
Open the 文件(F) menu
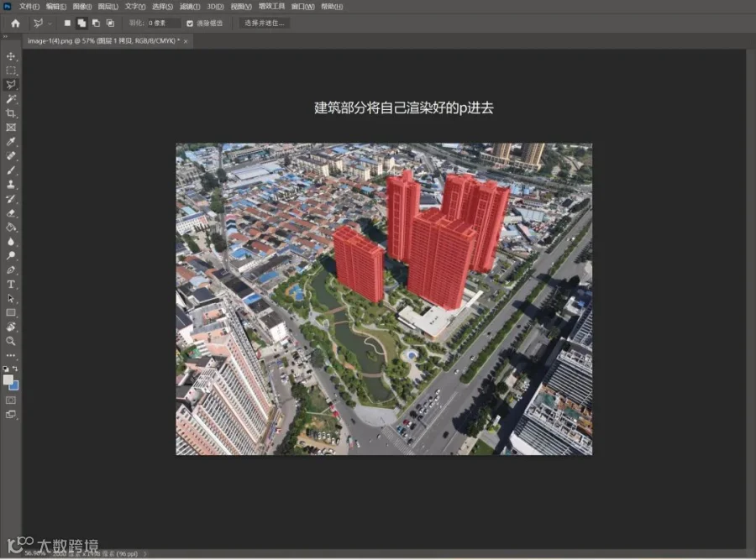(29, 7)
